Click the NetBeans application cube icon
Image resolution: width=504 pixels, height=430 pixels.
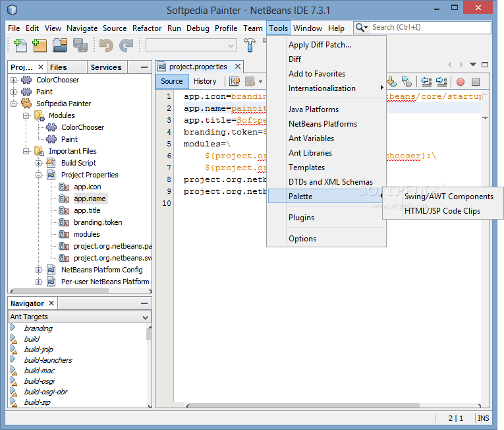[x=13, y=10]
